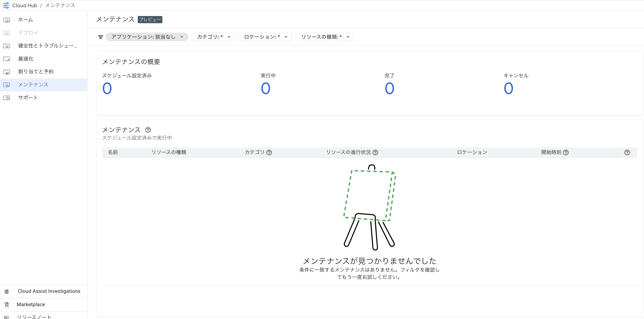Open the ロケーション filter dropdown
This screenshot has width=644, height=319.
pos(265,37)
